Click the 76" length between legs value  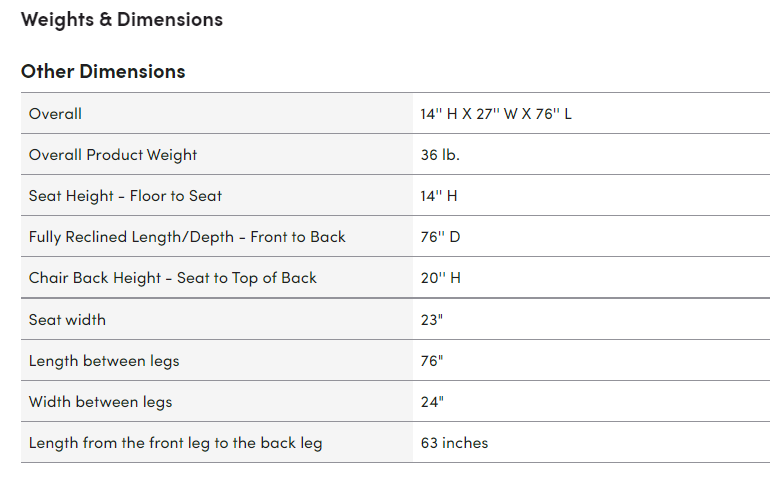coord(432,361)
